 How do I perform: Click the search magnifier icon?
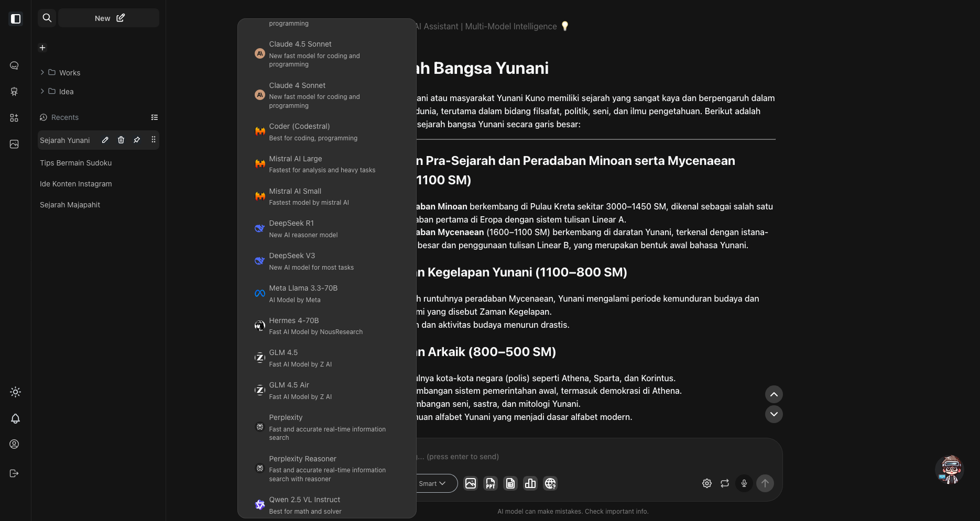47,18
